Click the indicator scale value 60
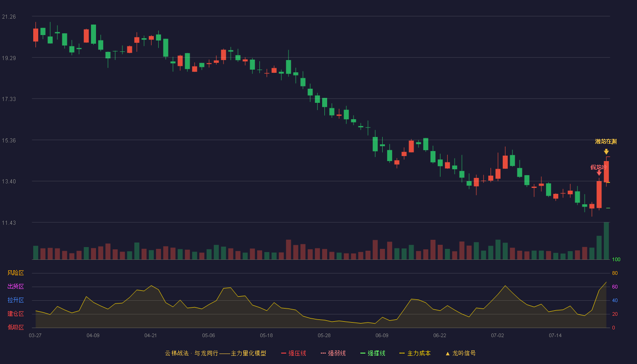Screen dimensions: 637x364 [615, 287]
